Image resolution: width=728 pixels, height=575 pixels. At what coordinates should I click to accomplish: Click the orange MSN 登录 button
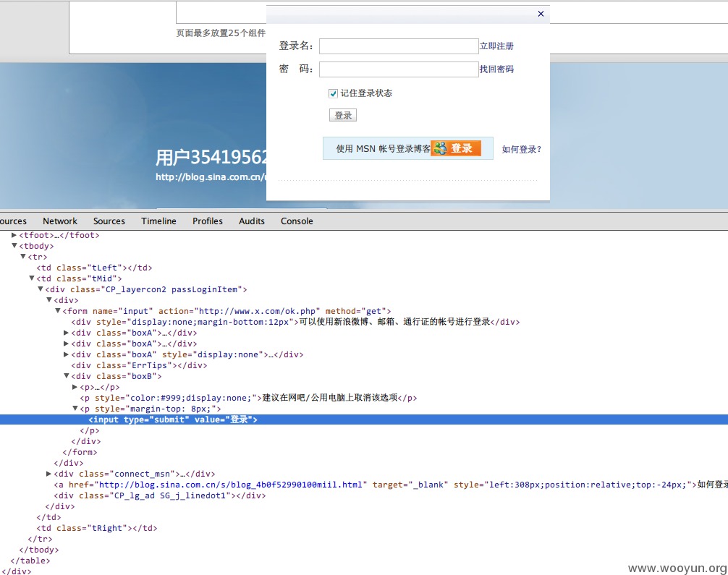456,148
